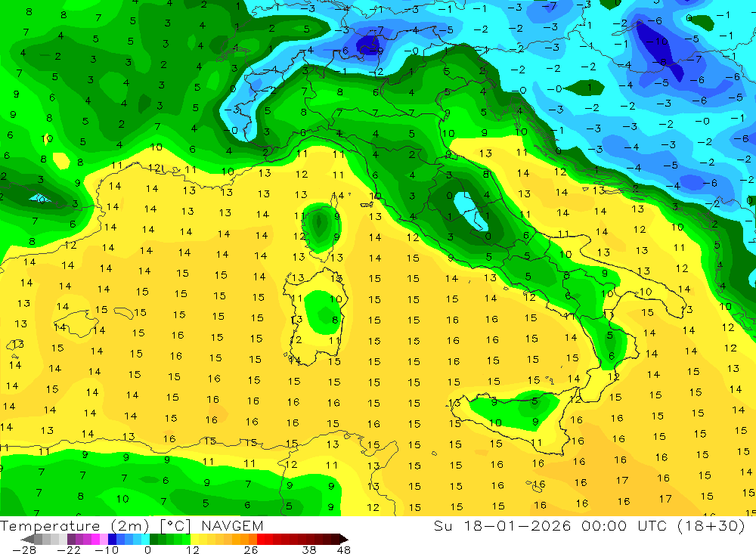Click the "12" label under the colour scale

click(x=192, y=549)
